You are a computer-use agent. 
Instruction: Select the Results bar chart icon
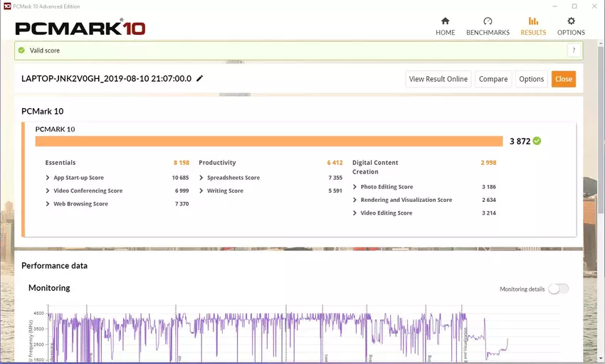[x=533, y=21]
